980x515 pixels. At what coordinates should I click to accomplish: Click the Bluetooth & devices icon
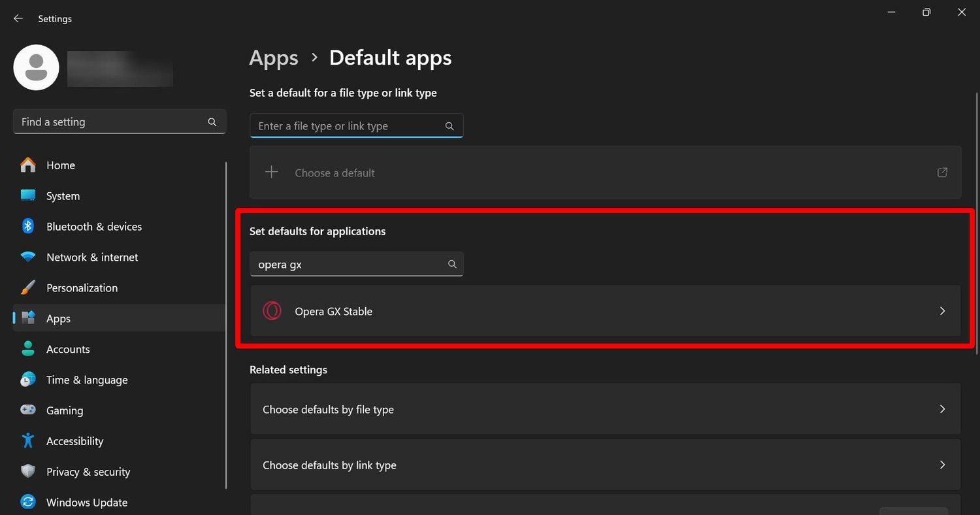27,226
